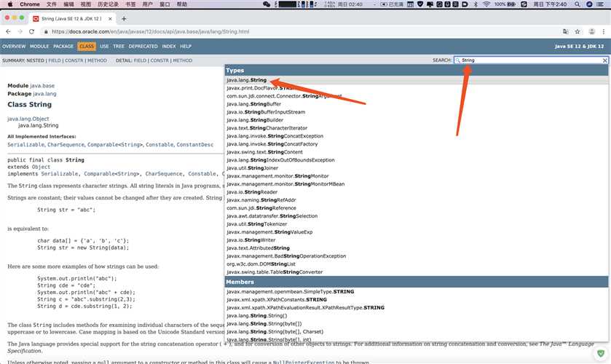
Task: Open the 文件 menu
Action: (52, 4)
